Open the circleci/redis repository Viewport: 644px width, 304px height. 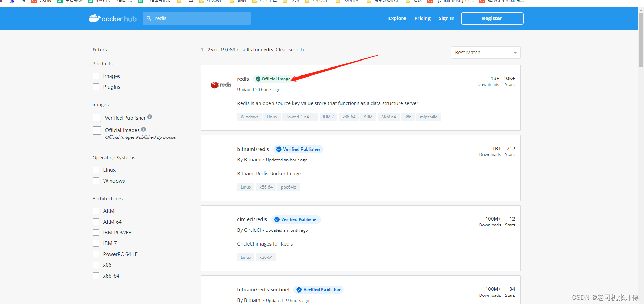(252, 219)
